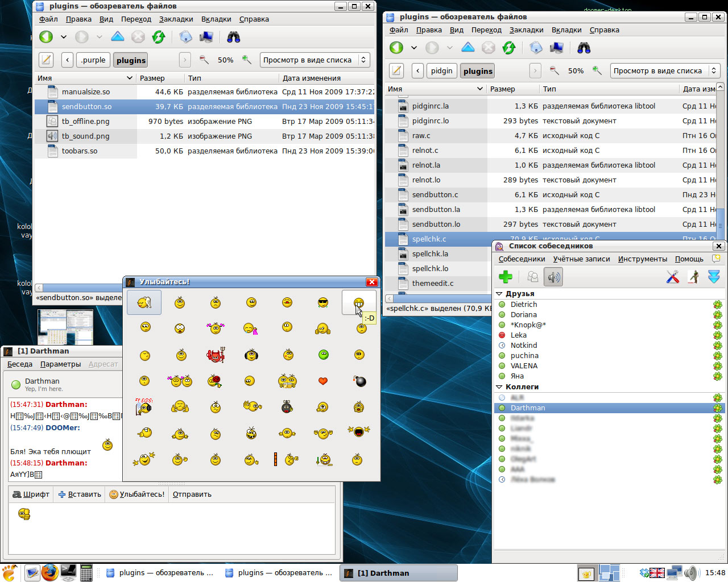The width and height of the screenshot is (728, 582).
Task: Click Back arrow in left file browser
Action: pos(46,37)
